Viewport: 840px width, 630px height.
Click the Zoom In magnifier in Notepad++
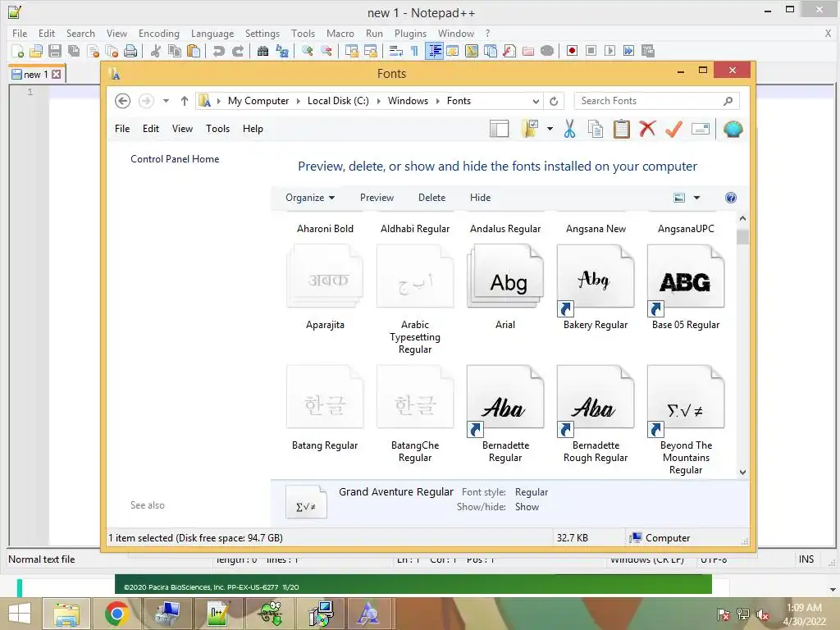pos(308,51)
